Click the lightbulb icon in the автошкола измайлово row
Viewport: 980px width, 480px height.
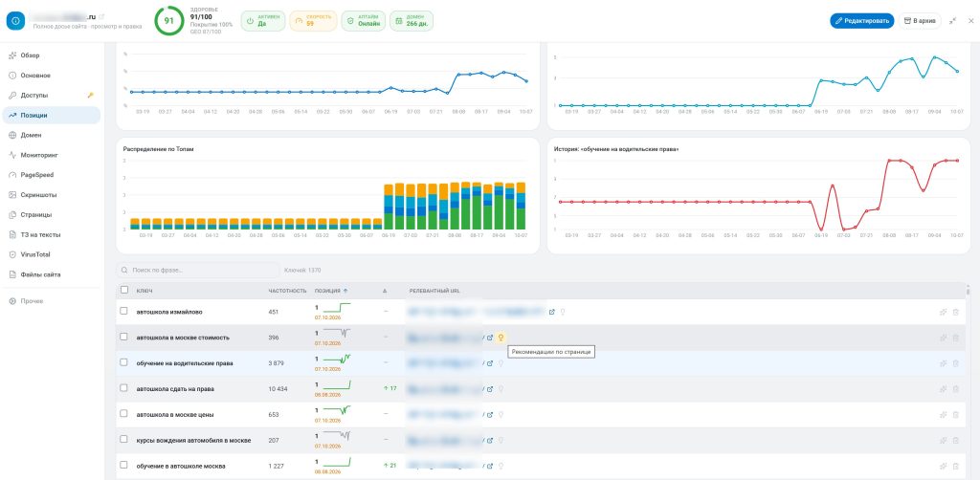coord(563,312)
